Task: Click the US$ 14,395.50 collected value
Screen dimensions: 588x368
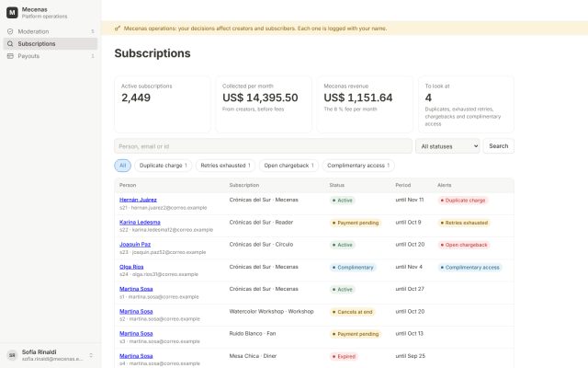Action: click(260, 98)
